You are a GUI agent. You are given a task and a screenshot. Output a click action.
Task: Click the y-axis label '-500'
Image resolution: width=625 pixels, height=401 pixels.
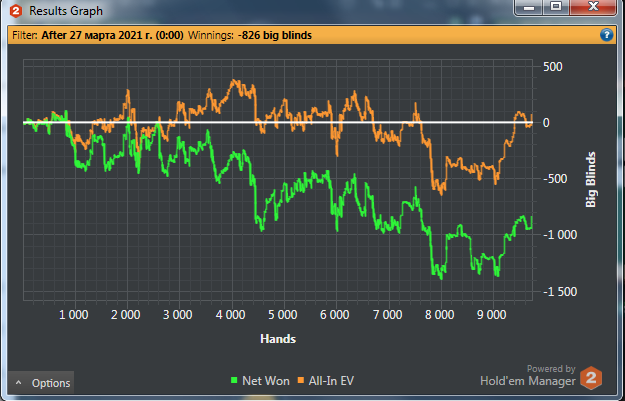[555, 179]
